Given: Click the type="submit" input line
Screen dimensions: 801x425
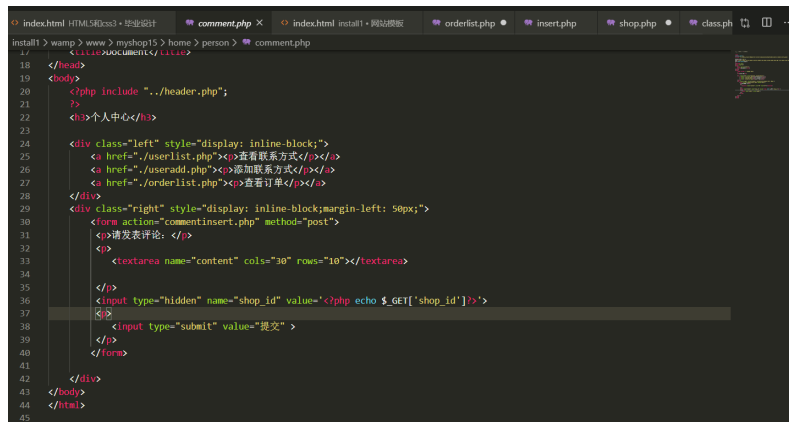Looking at the screenshot, I should pos(203,326).
